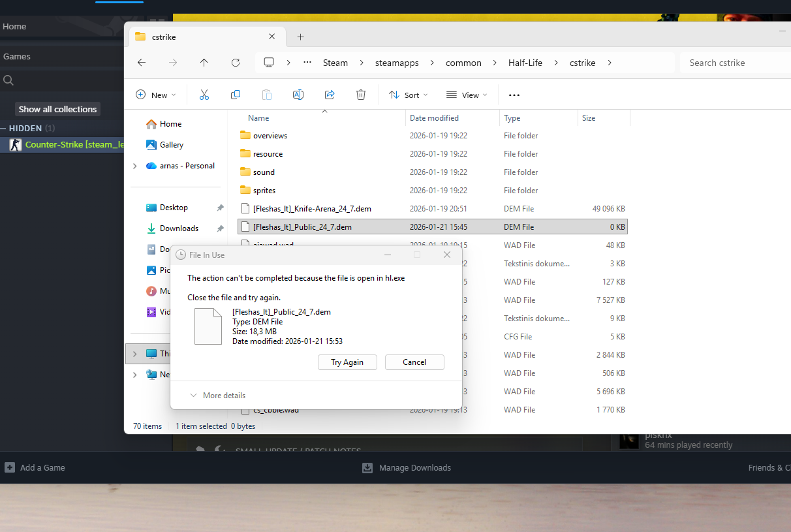The image size is (791, 532).
Task: Open the Games section in Steam sidebar
Action: (17, 56)
